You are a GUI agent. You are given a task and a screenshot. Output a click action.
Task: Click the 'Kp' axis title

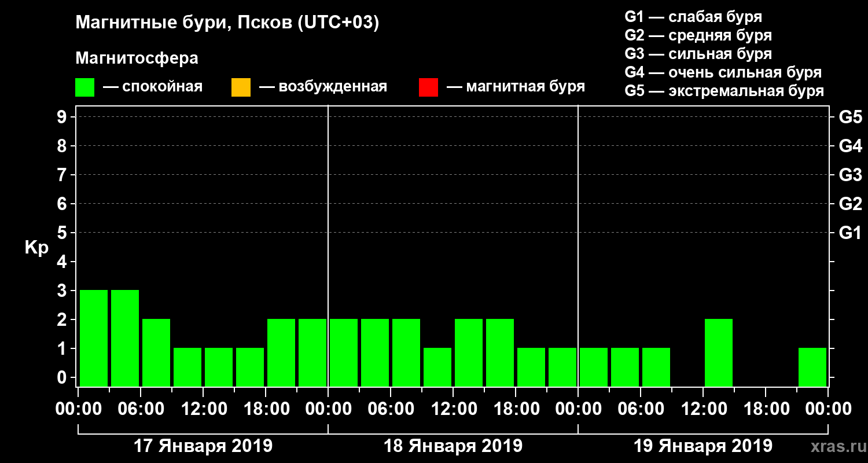point(36,248)
